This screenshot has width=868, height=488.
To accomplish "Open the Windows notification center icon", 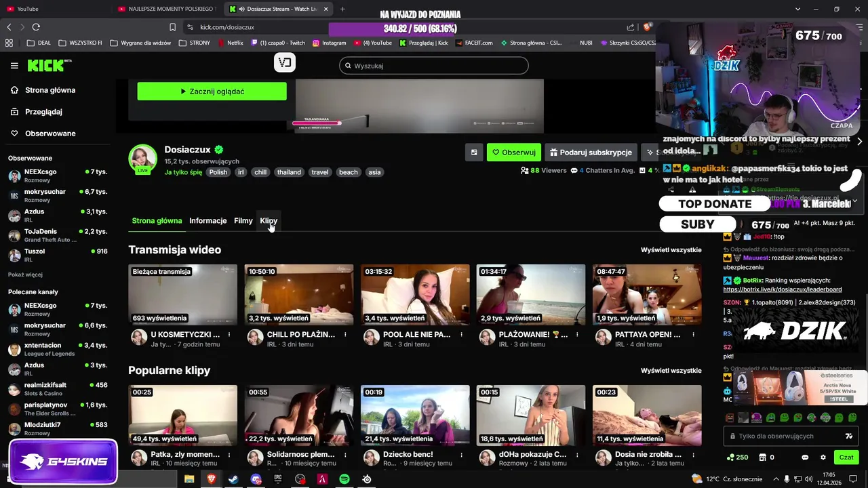I will pos(854,479).
